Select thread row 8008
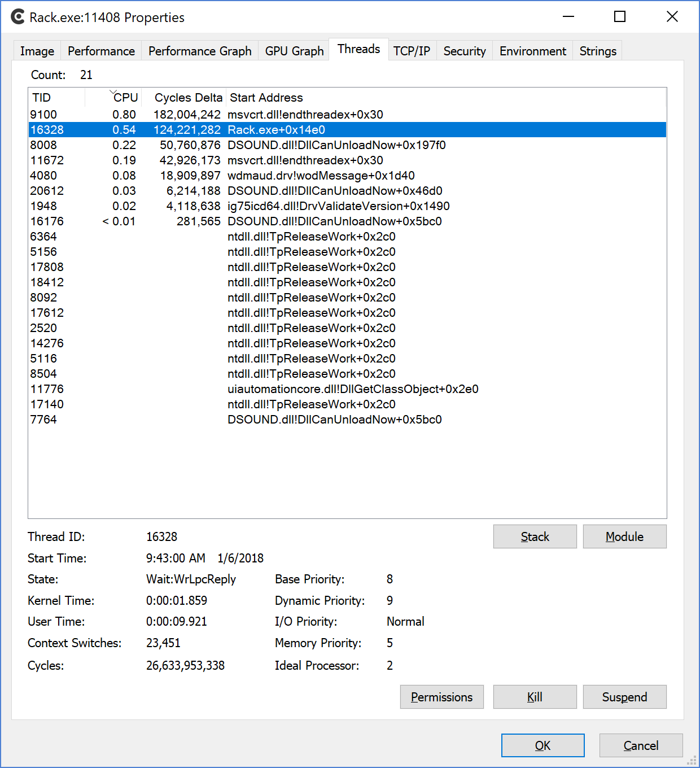 point(347,145)
